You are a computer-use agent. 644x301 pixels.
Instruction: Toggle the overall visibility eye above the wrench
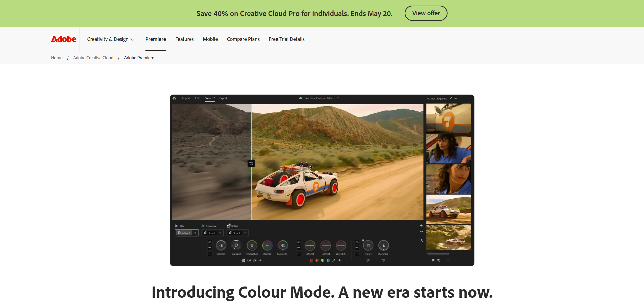tap(422, 225)
